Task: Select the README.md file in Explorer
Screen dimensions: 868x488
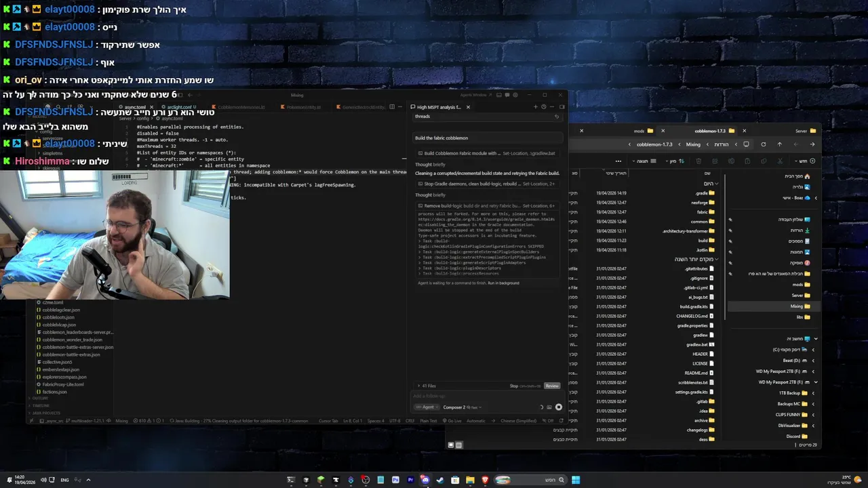Action: pos(700,373)
